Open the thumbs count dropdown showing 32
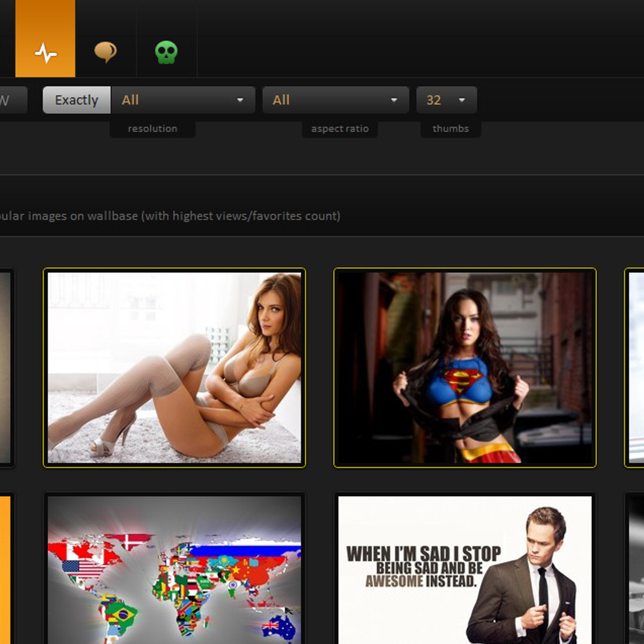The width and height of the screenshot is (644, 644). tap(446, 100)
